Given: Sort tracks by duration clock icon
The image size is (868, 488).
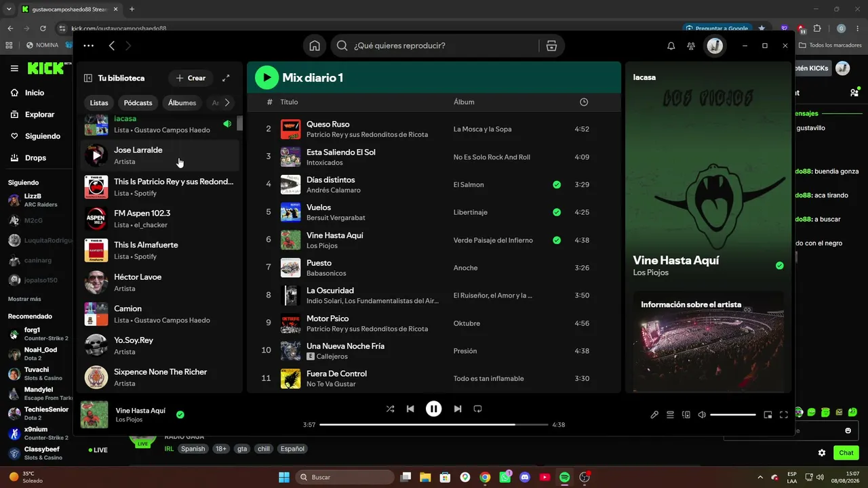Looking at the screenshot, I should coord(584,102).
